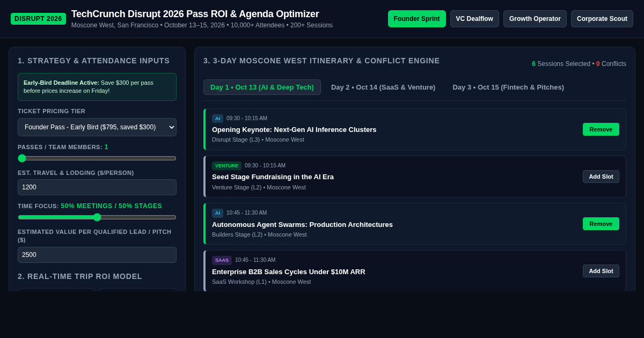Click the AI tag on Opening Keynote

tap(217, 119)
